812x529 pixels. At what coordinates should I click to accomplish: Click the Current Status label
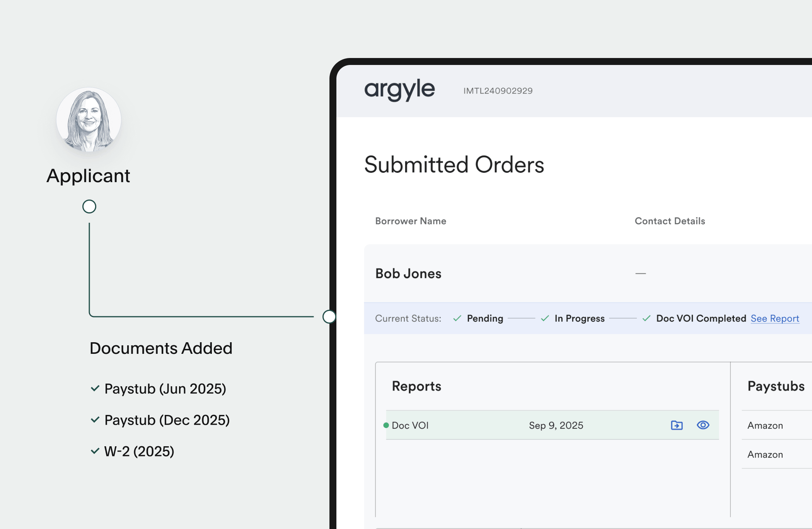pyautogui.click(x=408, y=318)
